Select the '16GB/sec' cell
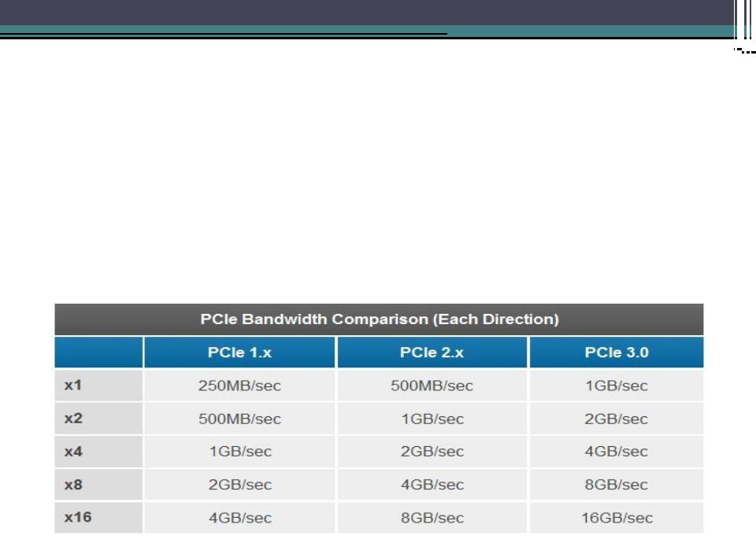 coord(617,518)
